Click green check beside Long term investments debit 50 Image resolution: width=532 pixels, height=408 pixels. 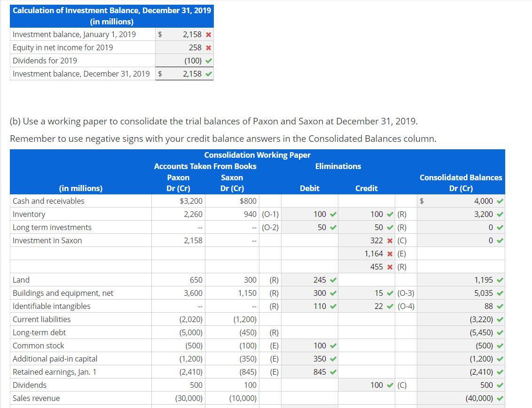pyautogui.click(x=333, y=228)
